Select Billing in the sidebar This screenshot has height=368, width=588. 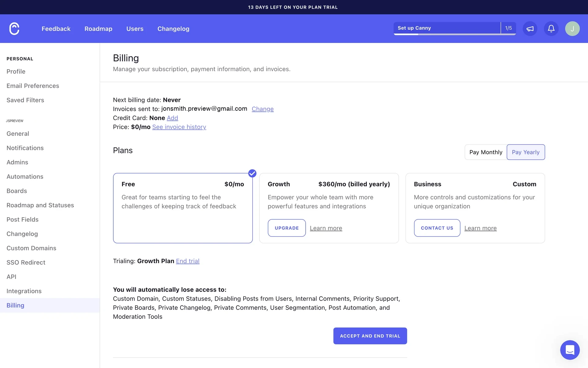(x=50, y=305)
